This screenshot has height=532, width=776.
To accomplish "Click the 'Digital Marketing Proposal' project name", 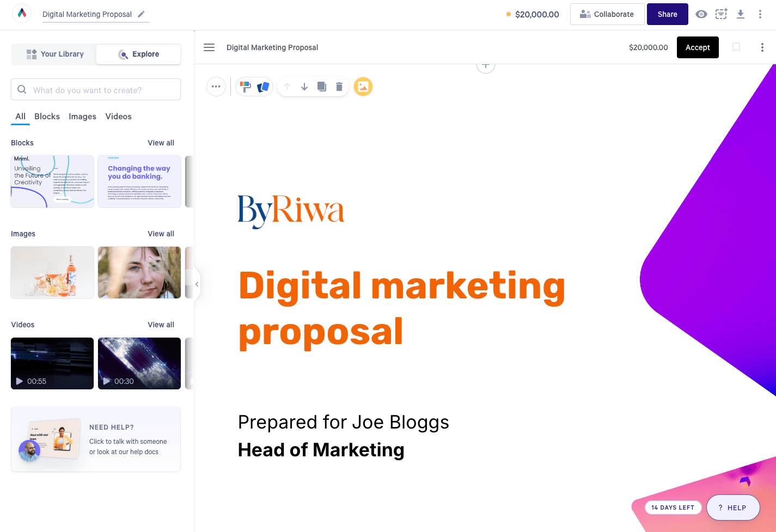I will [87, 14].
